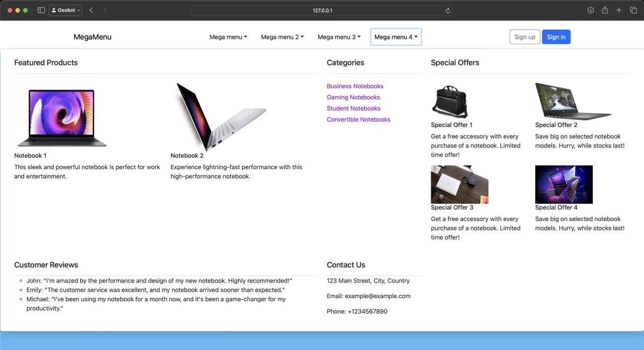Toggle the Safari sidebar icon
The width and height of the screenshot is (644, 350).
pyautogui.click(x=41, y=10)
